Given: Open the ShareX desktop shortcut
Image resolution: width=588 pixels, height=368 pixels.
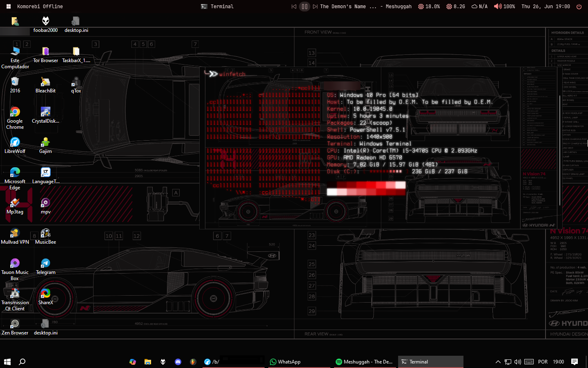Looking at the screenshot, I should (x=45, y=297).
